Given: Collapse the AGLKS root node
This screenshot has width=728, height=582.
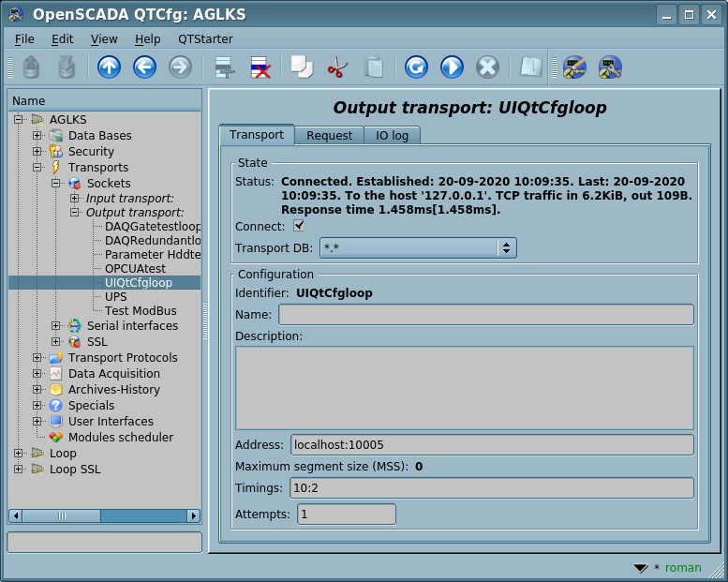Looking at the screenshot, I should 18,119.
